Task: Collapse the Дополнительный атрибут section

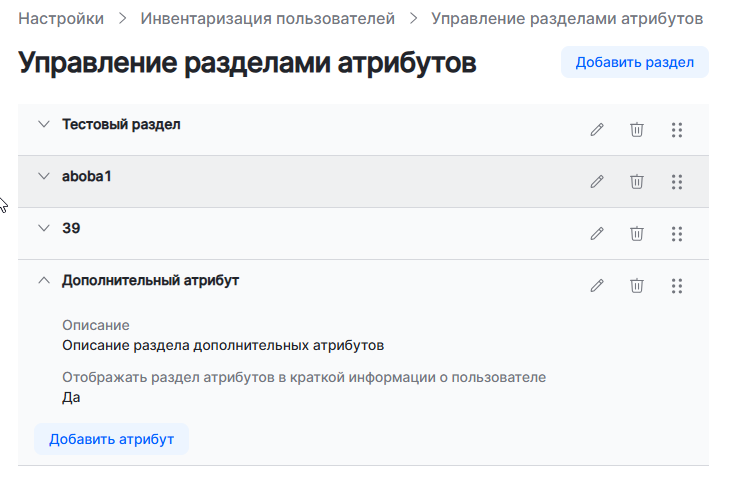Action: click(x=43, y=280)
